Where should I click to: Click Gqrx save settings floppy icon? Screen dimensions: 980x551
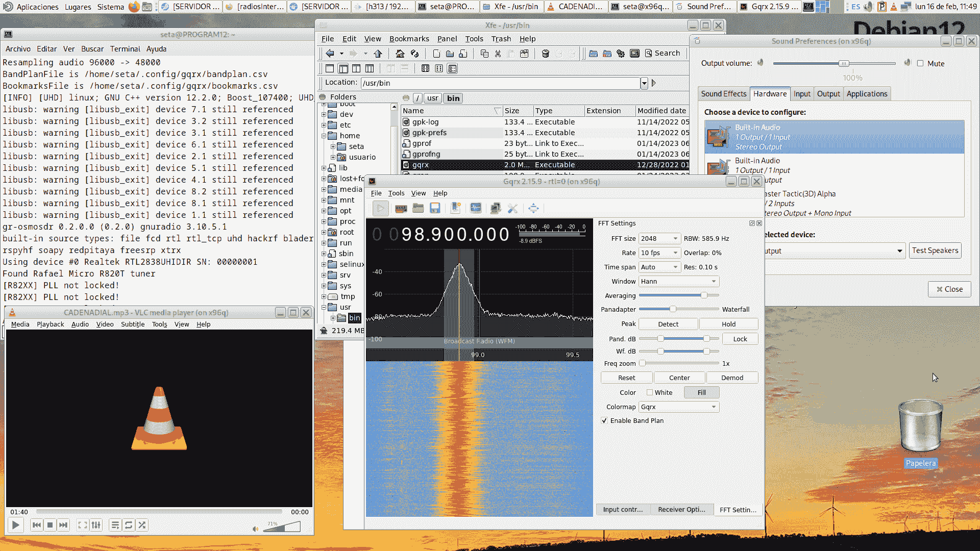click(x=435, y=208)
